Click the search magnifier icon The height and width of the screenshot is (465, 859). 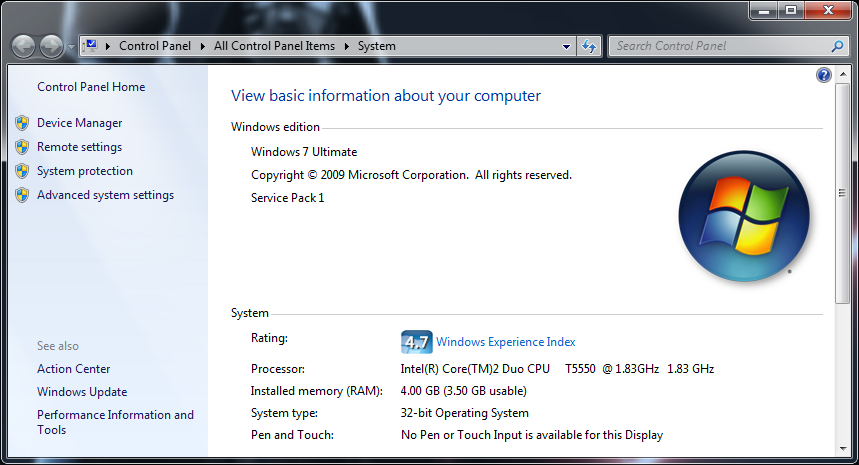point(837,46)
